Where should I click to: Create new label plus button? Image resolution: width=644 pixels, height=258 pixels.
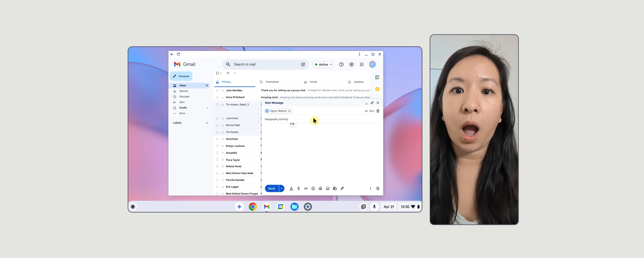207,123
